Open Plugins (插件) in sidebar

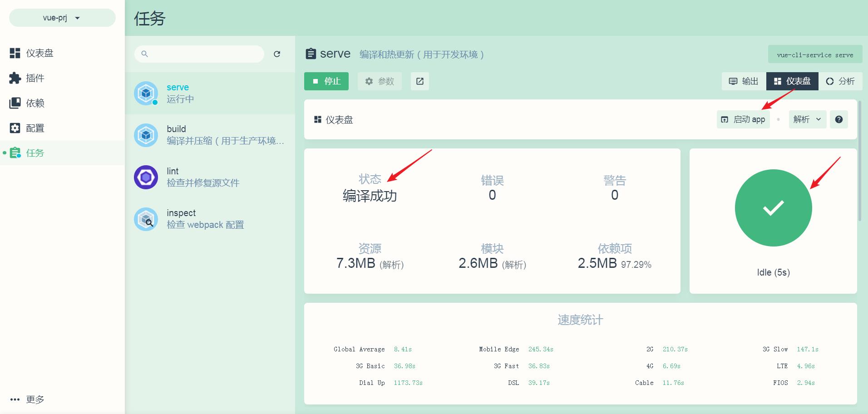click(x=62, y=78)
